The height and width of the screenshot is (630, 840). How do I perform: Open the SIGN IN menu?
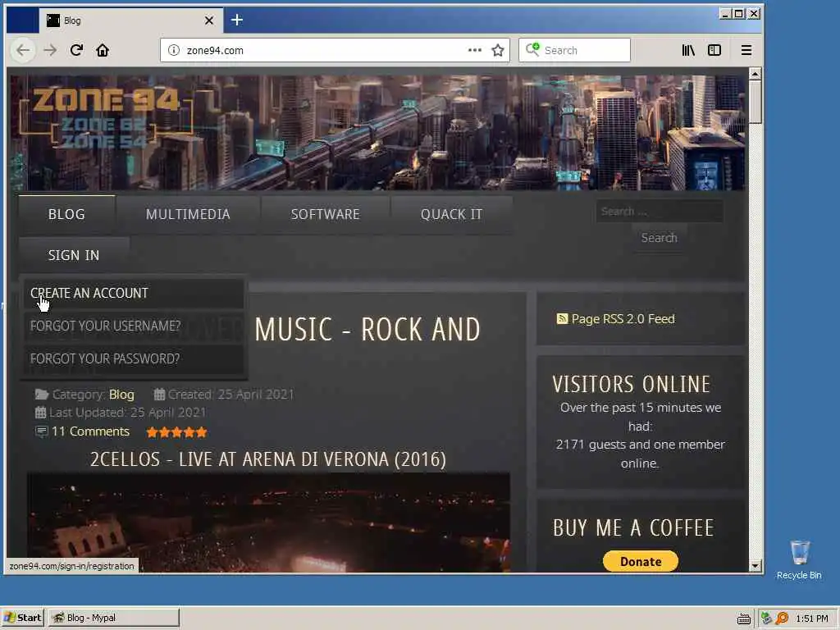[74, 256]
